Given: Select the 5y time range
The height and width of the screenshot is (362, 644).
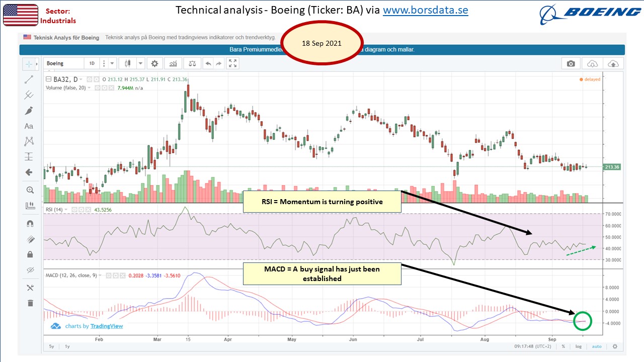Looking at the screenshot, I should tap(52, 346).
